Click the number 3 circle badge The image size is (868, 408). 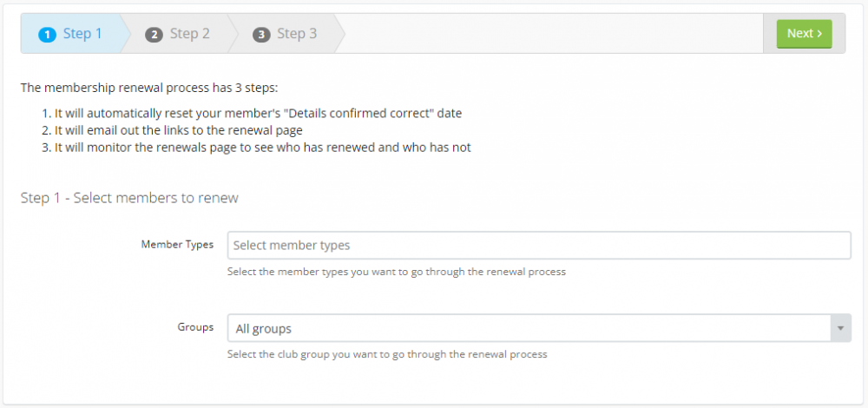click(261, 35)
